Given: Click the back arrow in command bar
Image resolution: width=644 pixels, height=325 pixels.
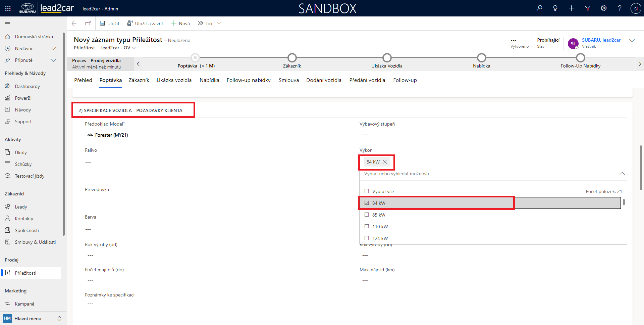Looking at the screenshot, I should click(74, 24).
